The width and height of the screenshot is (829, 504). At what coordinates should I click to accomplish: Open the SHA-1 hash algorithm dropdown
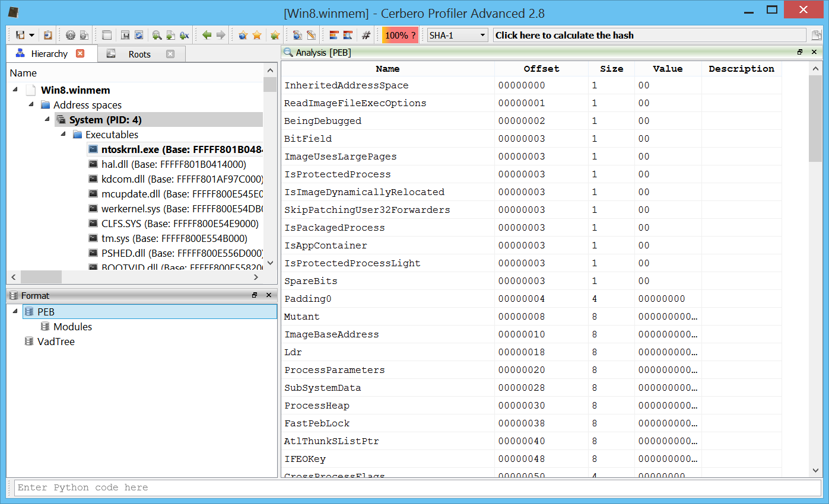pyautogui.click(x=458, y=35)
